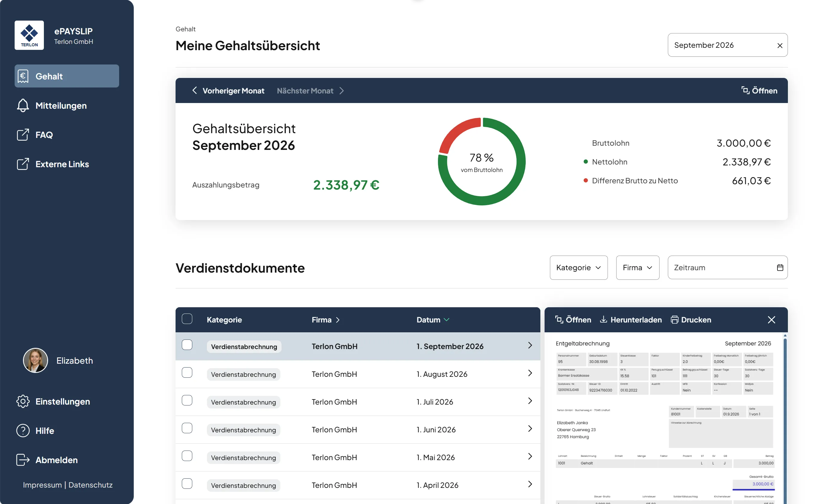
Task: Open the Impressum link
Action: coord(42,485)
